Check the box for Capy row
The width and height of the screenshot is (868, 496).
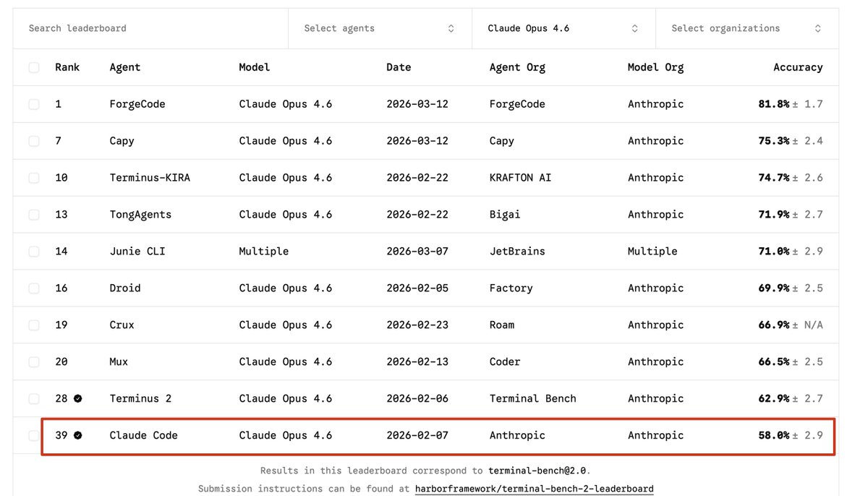[34, 141]
